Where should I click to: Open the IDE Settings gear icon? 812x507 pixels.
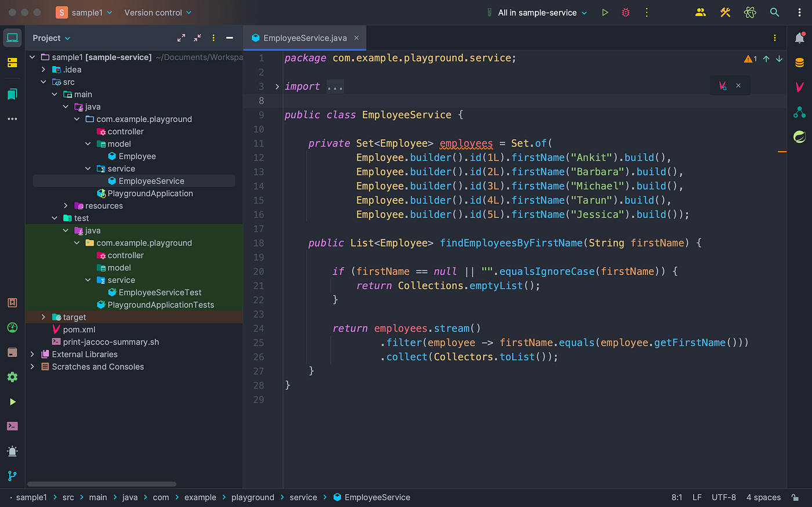click(12, 377)
